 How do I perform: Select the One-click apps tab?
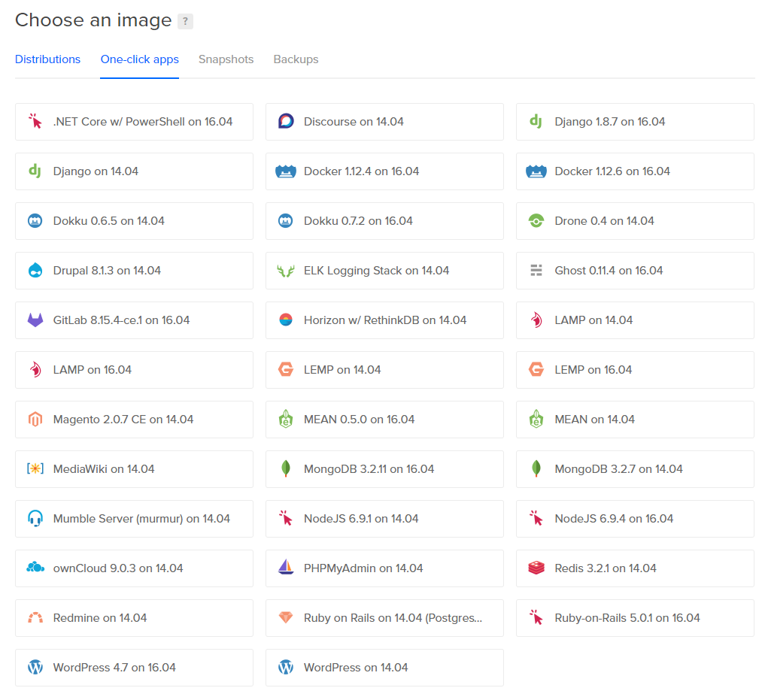(x=140, y=59)
